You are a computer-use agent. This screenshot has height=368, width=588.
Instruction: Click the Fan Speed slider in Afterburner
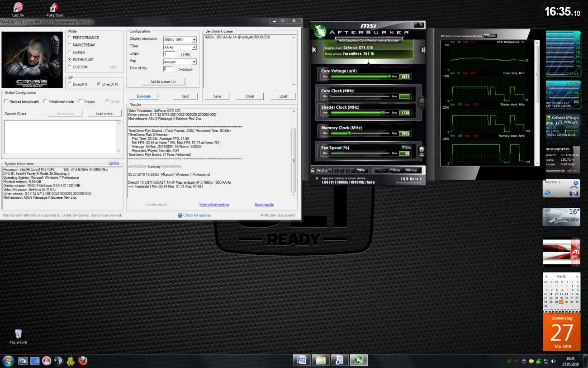361,153
